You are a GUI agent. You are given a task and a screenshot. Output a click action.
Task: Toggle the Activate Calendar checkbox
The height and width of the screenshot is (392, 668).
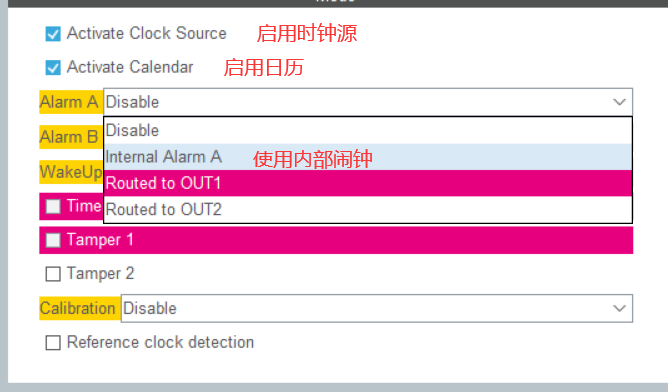click(x=53, y=67)
